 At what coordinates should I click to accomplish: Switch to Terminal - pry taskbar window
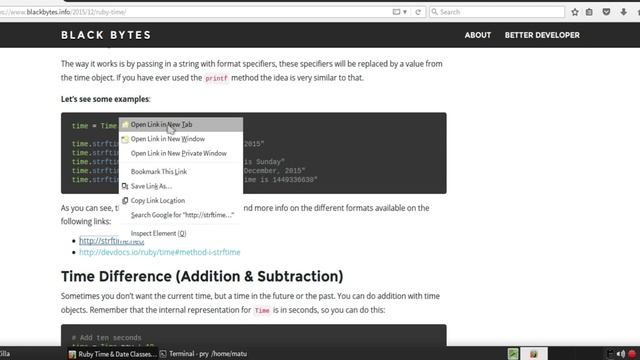[x=203, y=354]
